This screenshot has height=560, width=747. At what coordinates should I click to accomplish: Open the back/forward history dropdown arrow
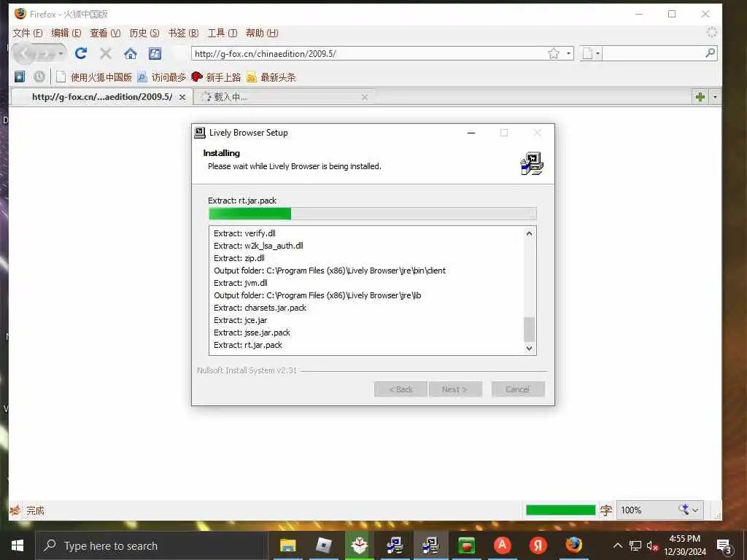(60, 54)
